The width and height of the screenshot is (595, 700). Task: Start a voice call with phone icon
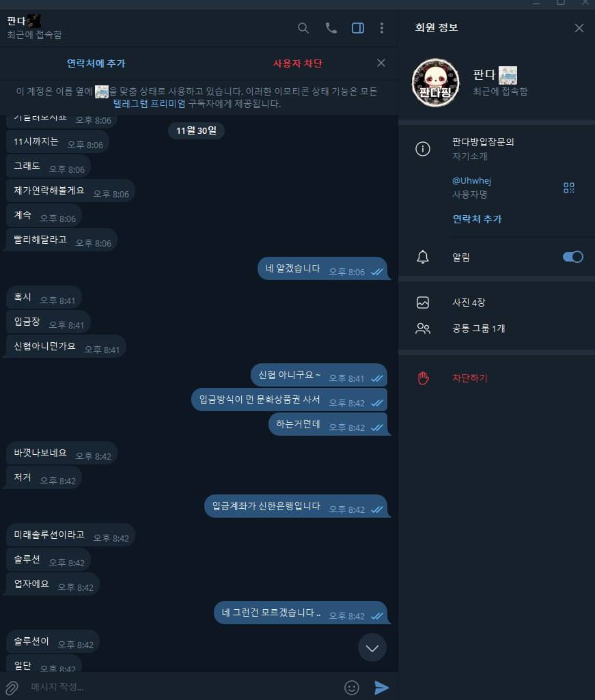(331, 28)
